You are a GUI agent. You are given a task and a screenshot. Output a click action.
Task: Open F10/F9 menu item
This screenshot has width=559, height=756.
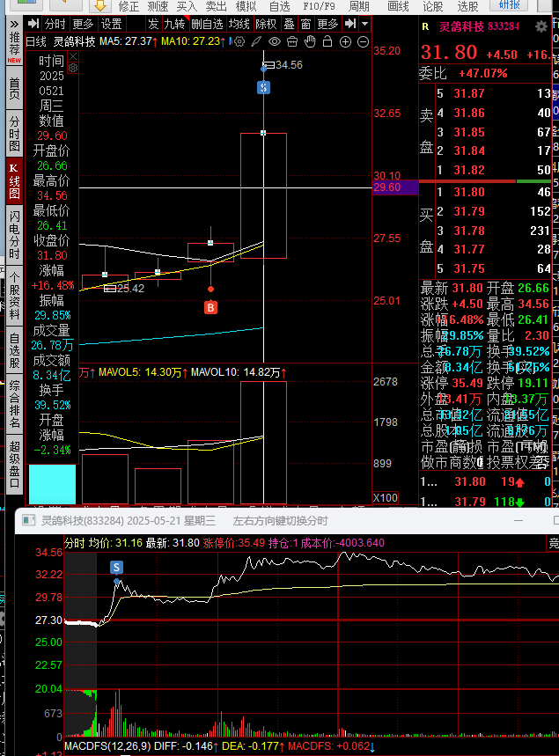(319, 6)
